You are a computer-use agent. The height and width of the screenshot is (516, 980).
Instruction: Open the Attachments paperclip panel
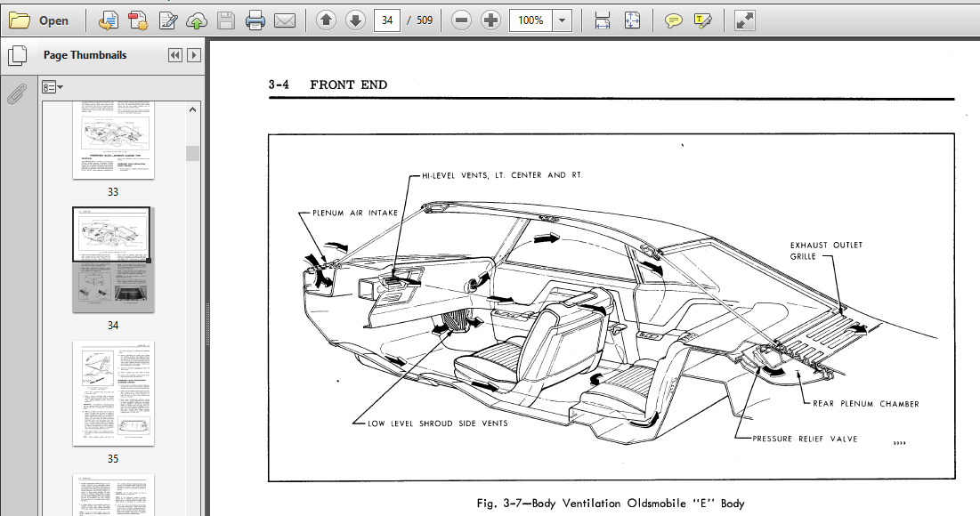tap(17, 93)
